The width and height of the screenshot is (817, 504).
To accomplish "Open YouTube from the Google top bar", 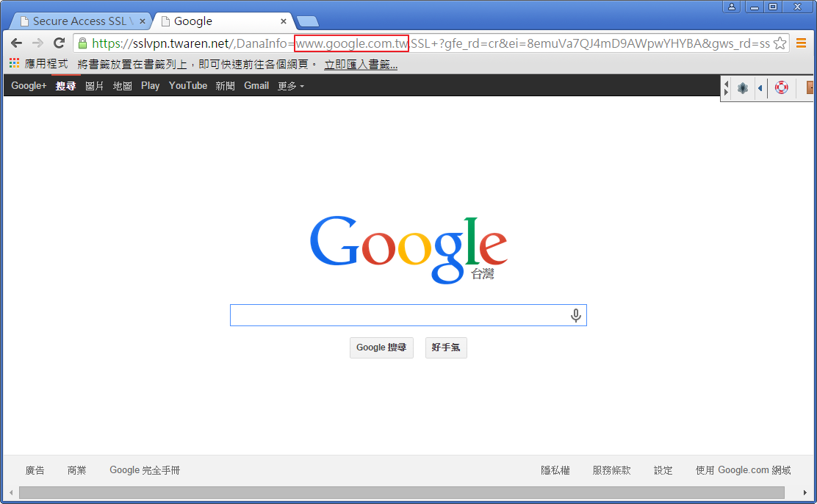I will coord(188,86).
